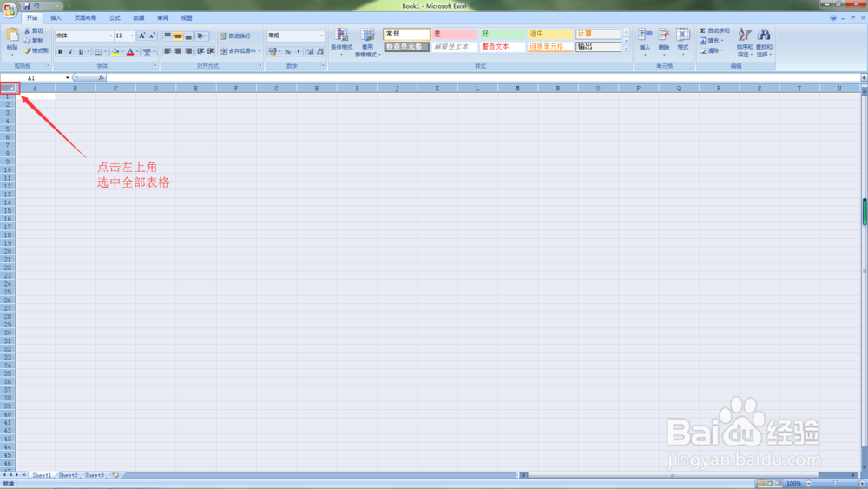Toggle left text alignment

tap(168, 51)
